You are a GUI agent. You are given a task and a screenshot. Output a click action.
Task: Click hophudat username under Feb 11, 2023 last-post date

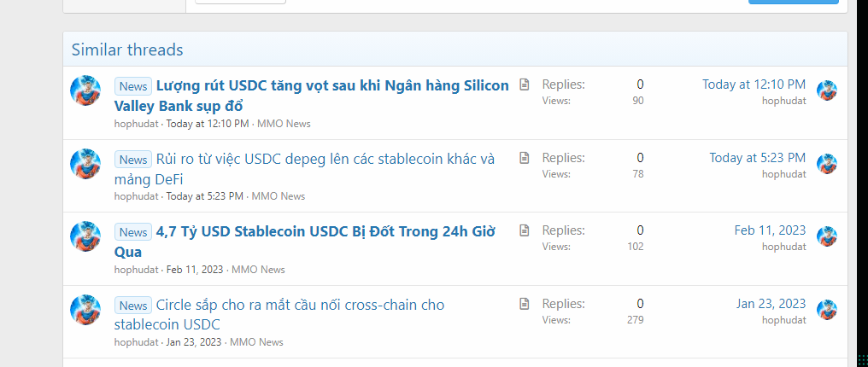tap(783, 247)
